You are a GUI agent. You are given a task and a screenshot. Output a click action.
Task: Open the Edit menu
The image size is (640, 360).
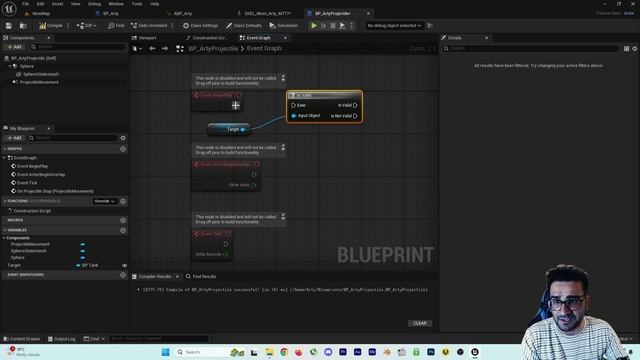(40, 4)
